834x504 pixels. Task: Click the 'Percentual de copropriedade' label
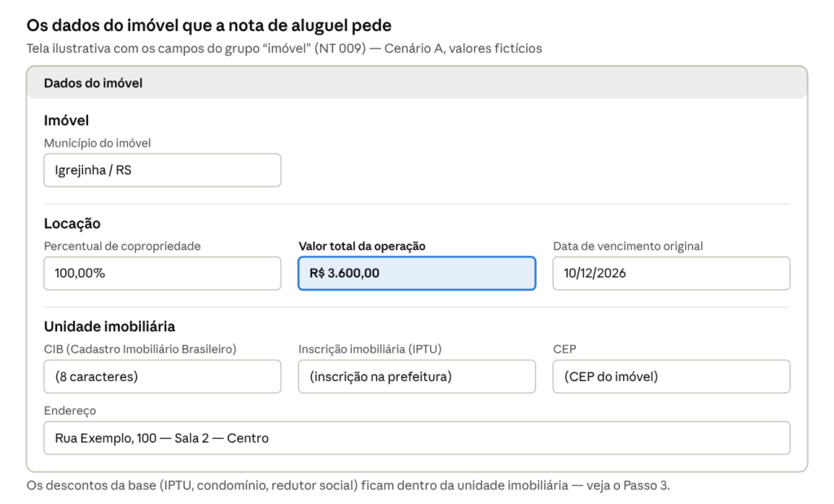pos(122,246)
